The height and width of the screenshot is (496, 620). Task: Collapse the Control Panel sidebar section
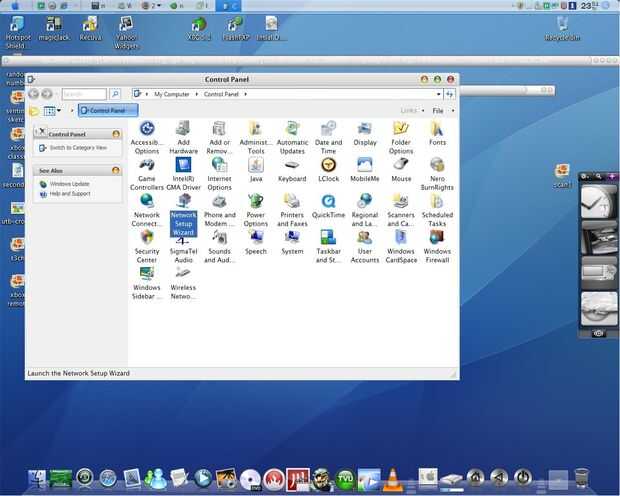pos(116,134)
